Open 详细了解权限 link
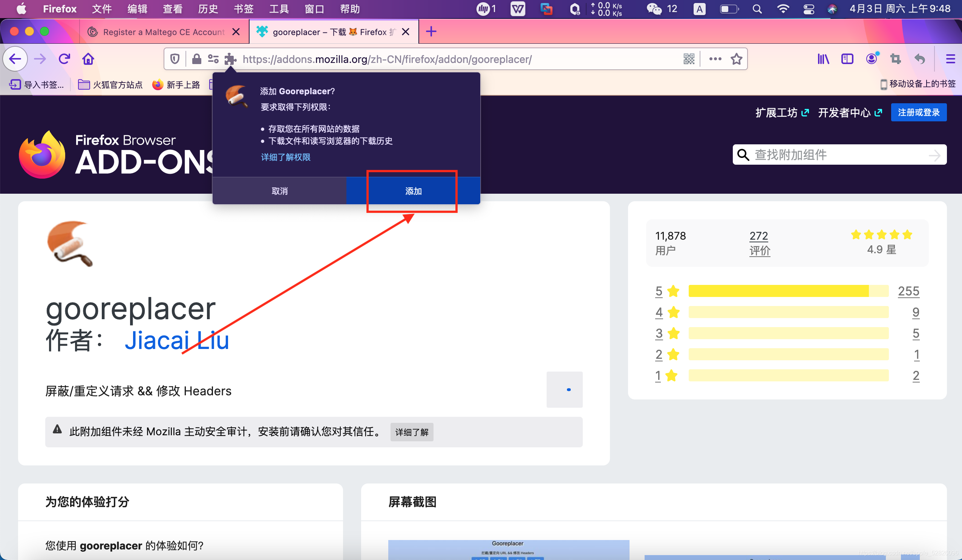962x560 pixels. tap(285, 157)
